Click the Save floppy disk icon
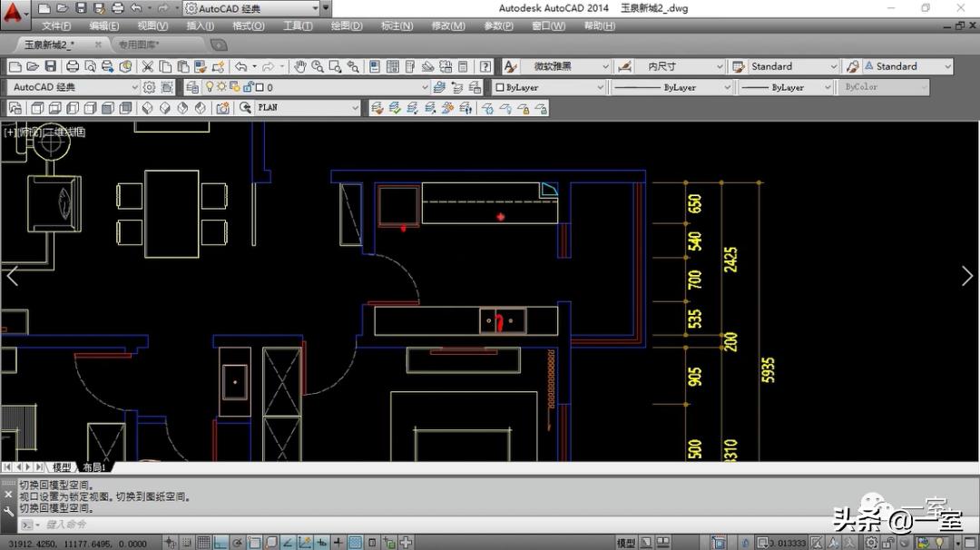 pos(50,66)
